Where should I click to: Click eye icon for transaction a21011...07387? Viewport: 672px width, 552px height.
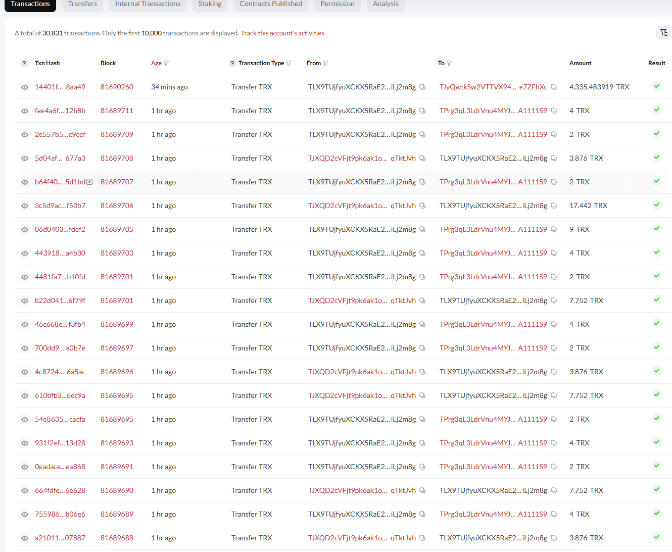[x=25, y=538]
